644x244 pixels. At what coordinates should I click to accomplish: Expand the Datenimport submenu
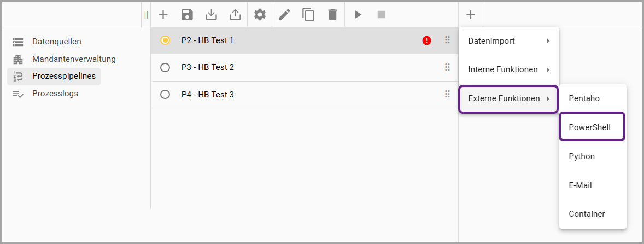(x=508, y=41)
